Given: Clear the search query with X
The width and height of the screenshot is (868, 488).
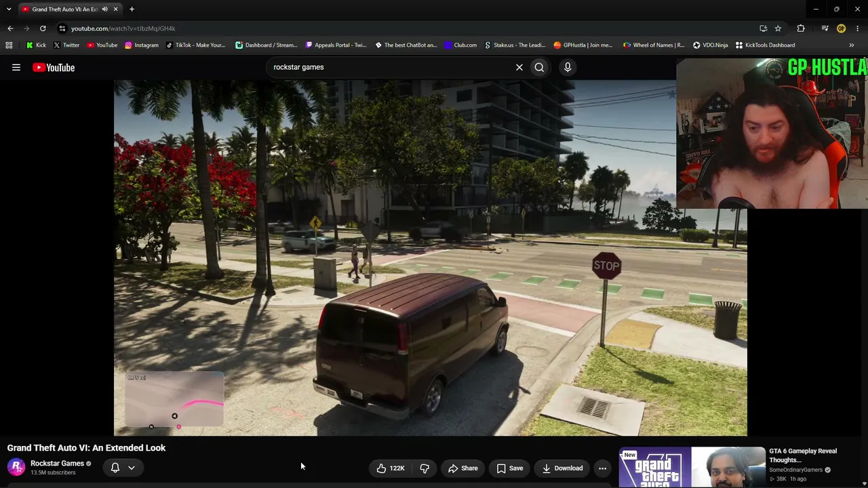Looking at the screenshot, I should click(519, 67).
